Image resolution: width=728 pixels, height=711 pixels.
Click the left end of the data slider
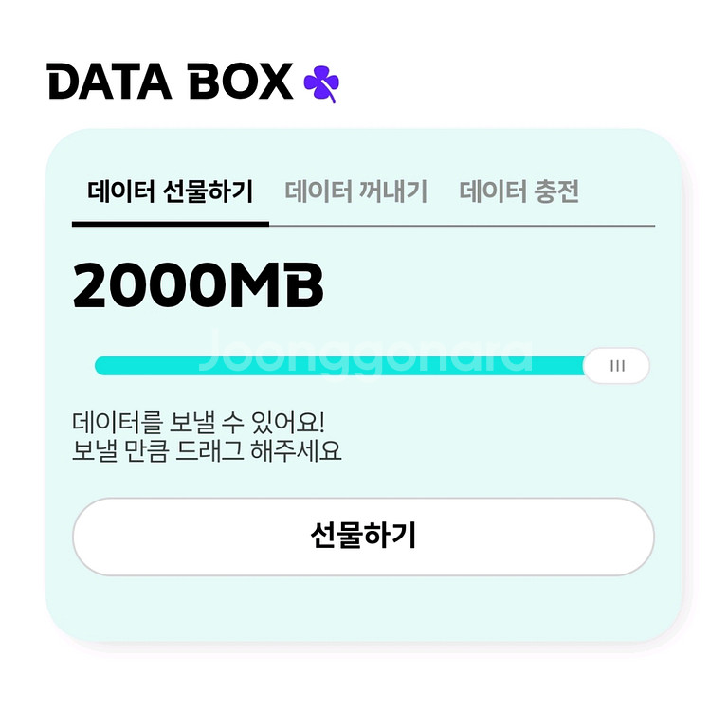point(102,366)
